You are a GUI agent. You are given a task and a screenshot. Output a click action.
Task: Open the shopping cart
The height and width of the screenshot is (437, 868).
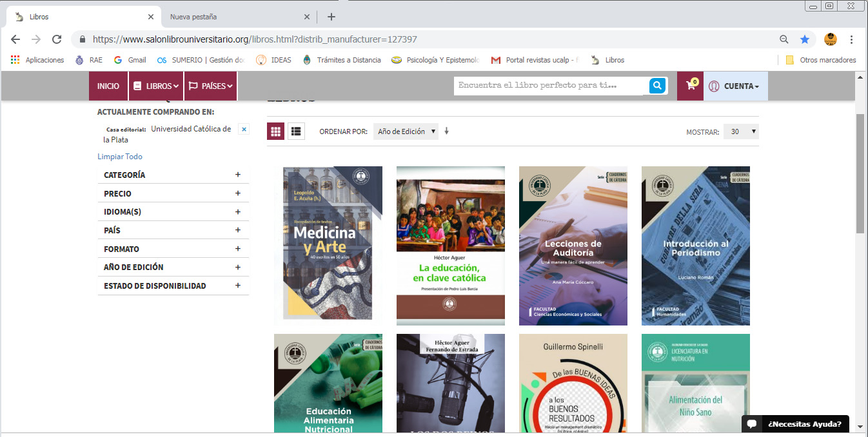click(x=689, y=85)
